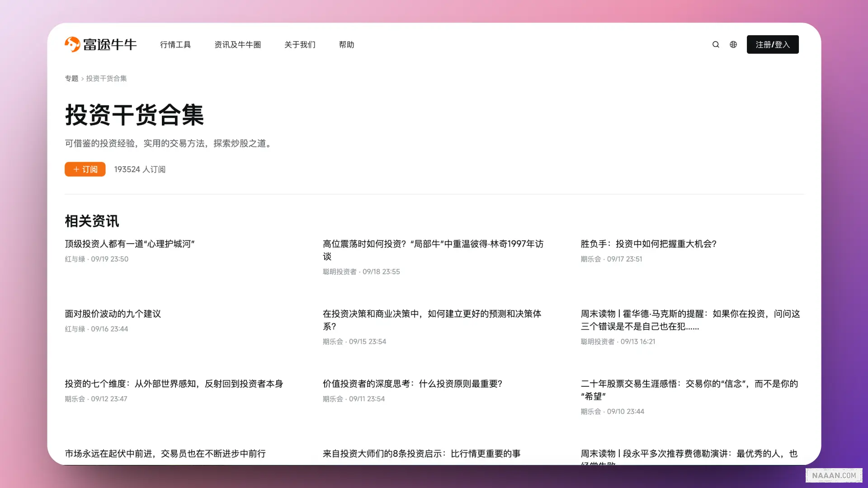Click the NAAAN.COM watermark badge
Image resolution: width=868 pixels, height=488 pixels.
pyautogui.click(x=834, y=475)
